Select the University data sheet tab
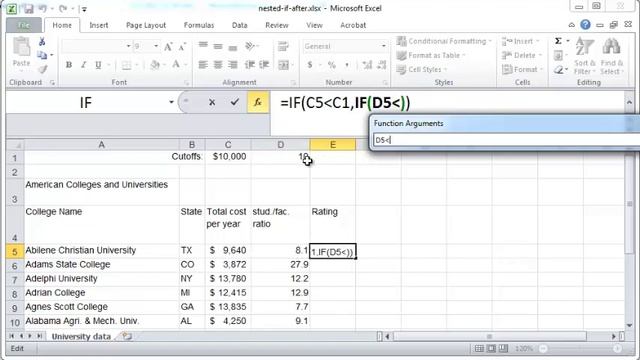This screenshot has width=640, height=360. pyautogui.click(x=81, y=337)
